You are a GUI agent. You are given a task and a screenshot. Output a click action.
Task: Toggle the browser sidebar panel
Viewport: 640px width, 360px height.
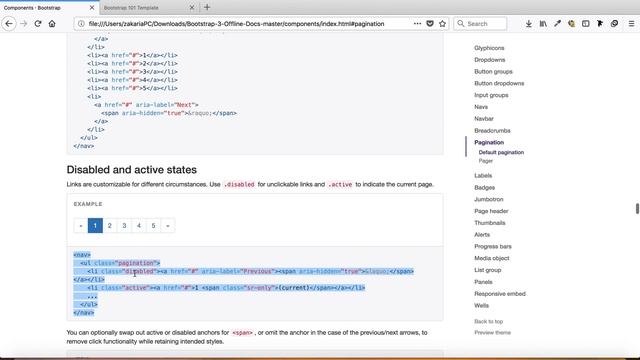(586, 24)
